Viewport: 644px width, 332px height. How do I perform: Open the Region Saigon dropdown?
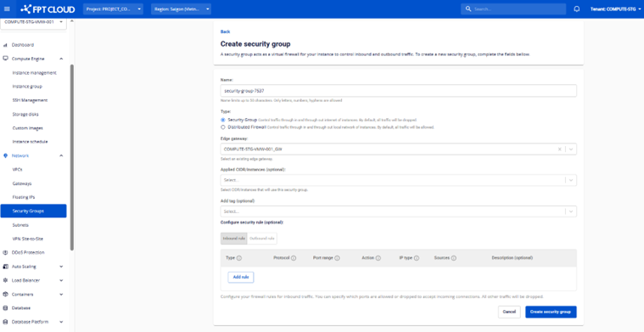(181, 9)
